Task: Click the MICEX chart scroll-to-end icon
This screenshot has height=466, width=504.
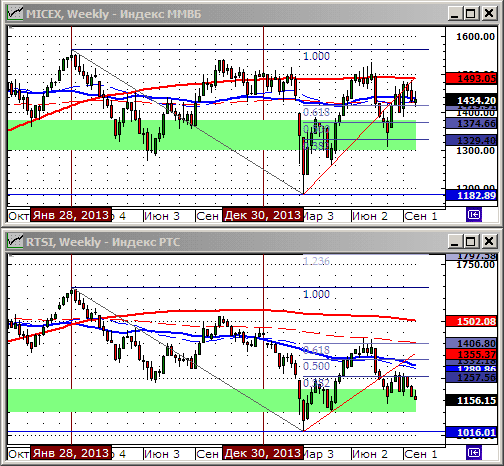Action: pyautogui.click(x=474, y=215)
